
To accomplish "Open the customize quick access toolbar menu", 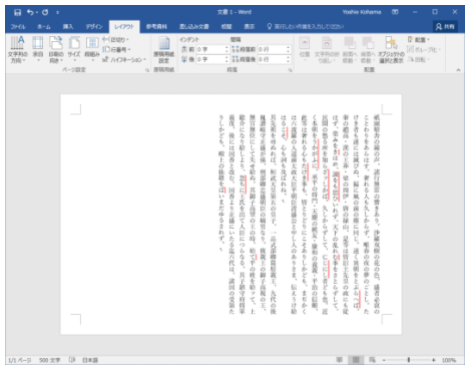I will 58,12.
